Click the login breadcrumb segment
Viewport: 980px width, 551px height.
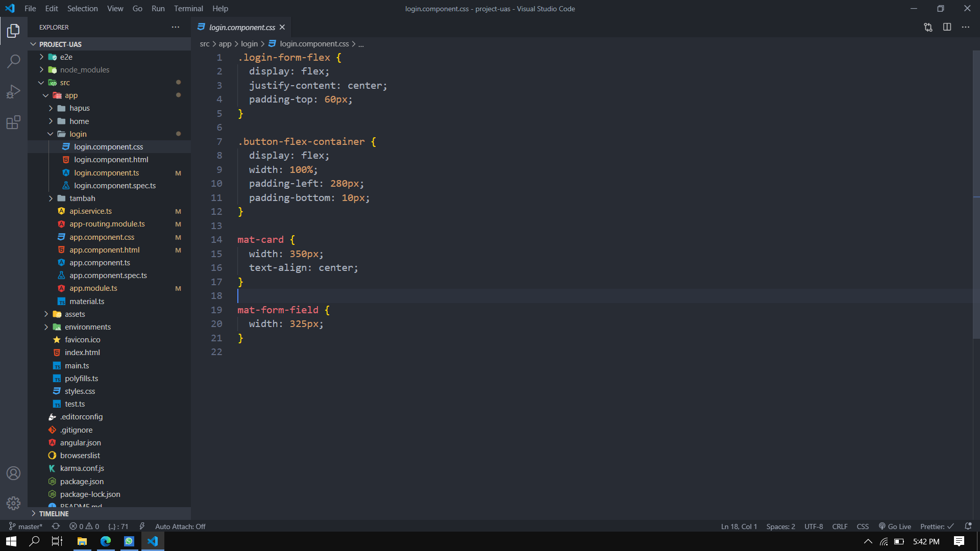click(x=249, y=44)
